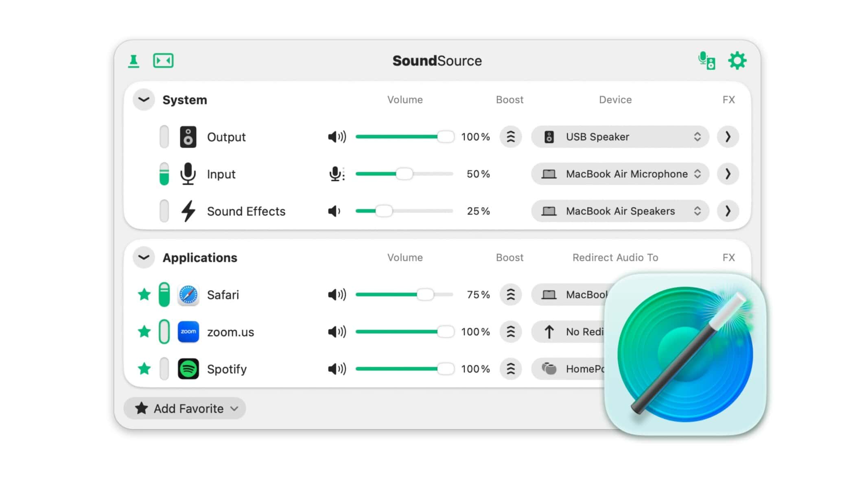
Task: Click the SoundSource title text
Action: coord(437,61)
